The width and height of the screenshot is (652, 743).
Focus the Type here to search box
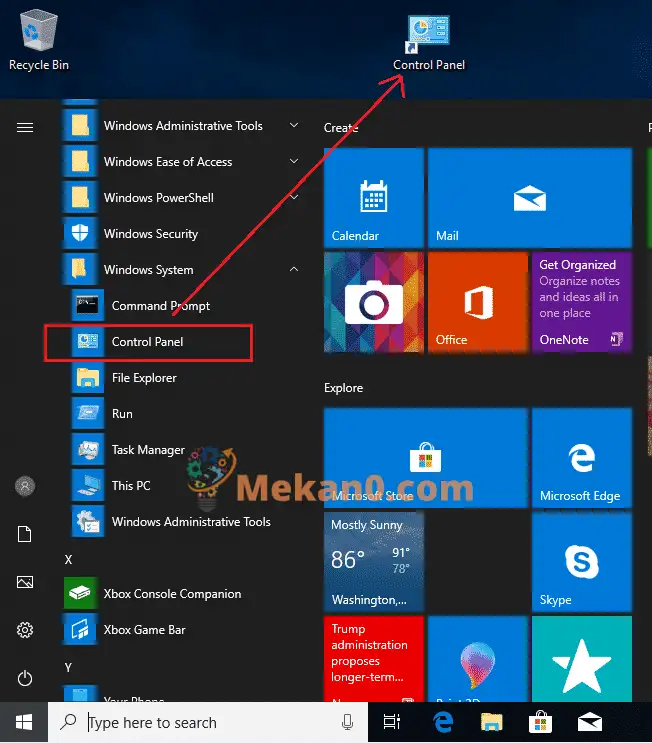[208, 722]
